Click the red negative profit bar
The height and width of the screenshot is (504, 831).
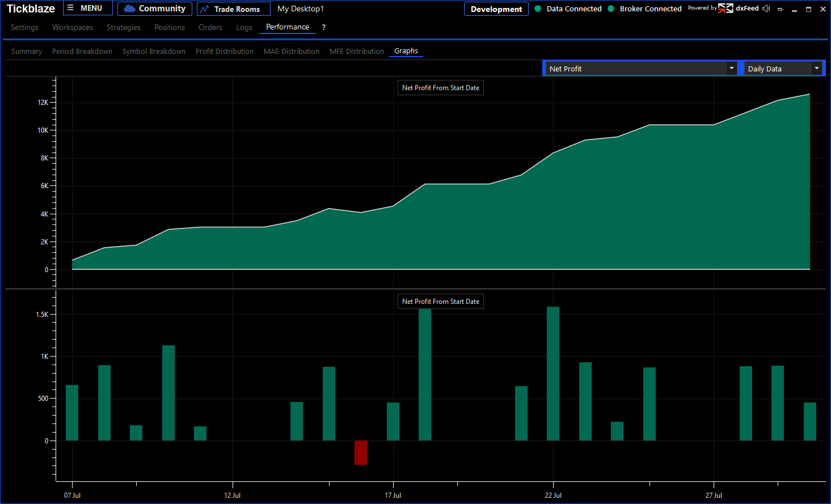361,452
